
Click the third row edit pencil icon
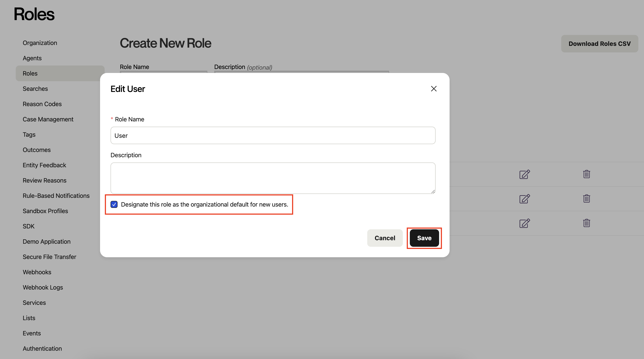pyautogui.click(x=524, y=223)
